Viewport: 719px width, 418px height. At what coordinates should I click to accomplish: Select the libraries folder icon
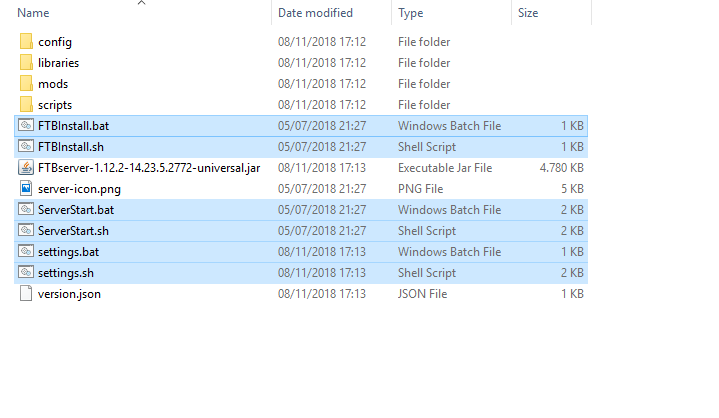click(26, 63)
